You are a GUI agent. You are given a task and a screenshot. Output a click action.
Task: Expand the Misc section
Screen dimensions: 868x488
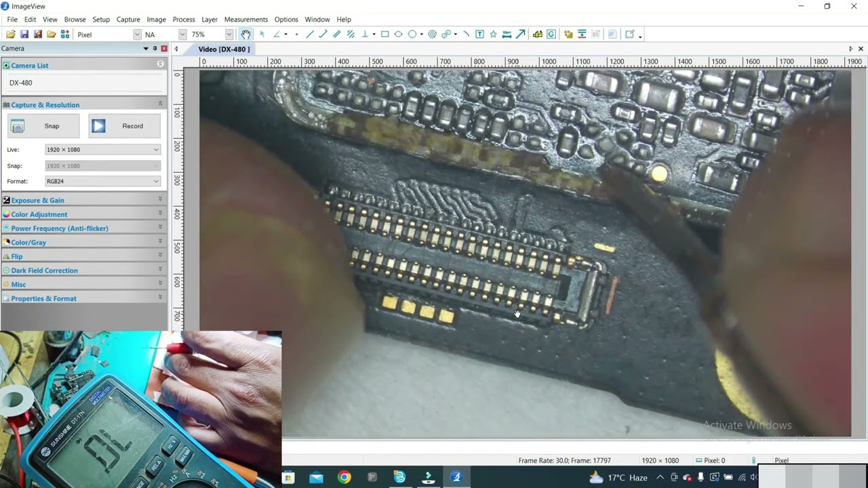[160, 283]
